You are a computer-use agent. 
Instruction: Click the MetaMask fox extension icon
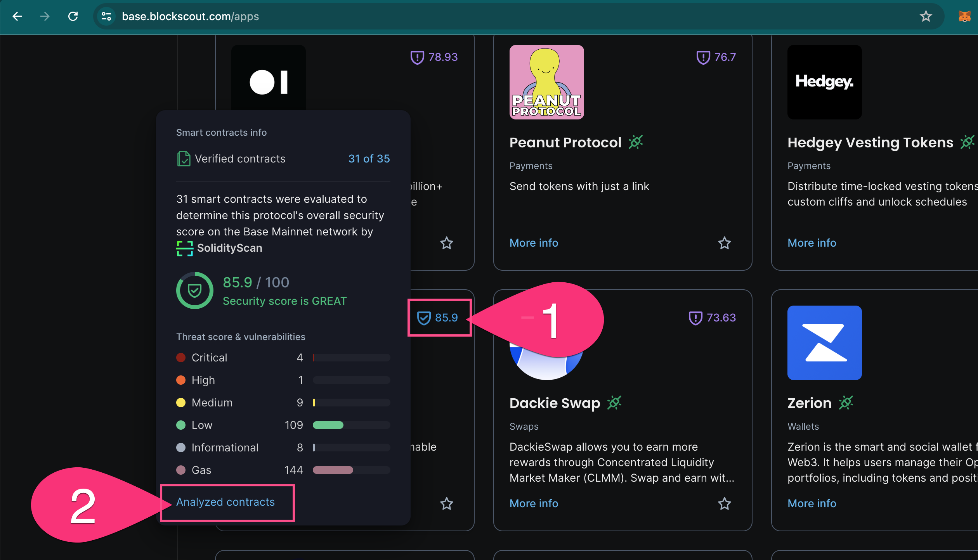click(x=964, y=16)
